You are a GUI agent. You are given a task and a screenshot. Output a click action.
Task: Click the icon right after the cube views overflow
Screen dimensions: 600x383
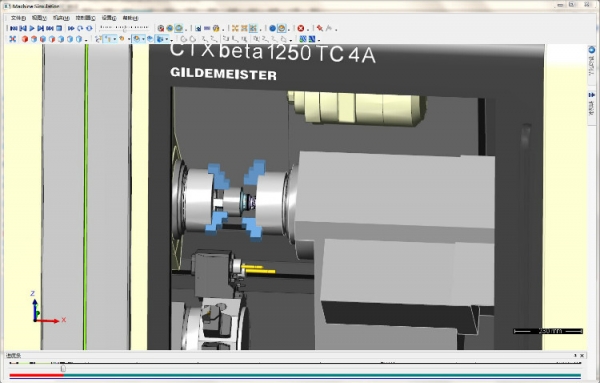(x=98, y=39)
